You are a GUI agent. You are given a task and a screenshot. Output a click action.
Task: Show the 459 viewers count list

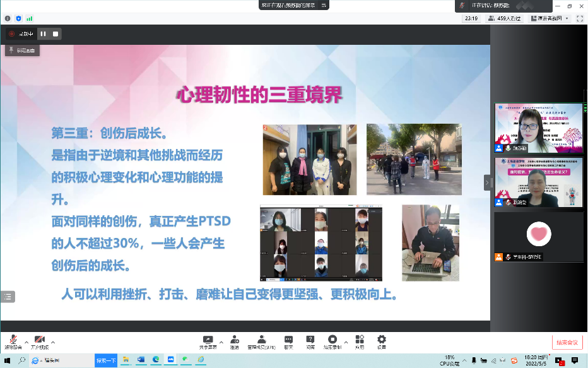coord(505,18)
